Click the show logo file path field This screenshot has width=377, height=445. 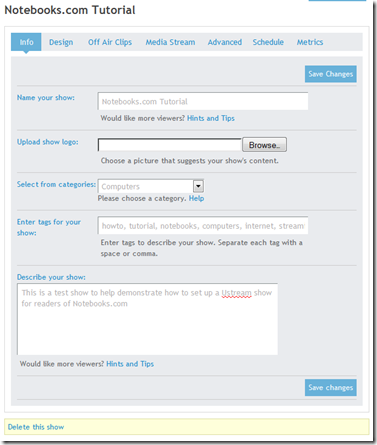170,145
